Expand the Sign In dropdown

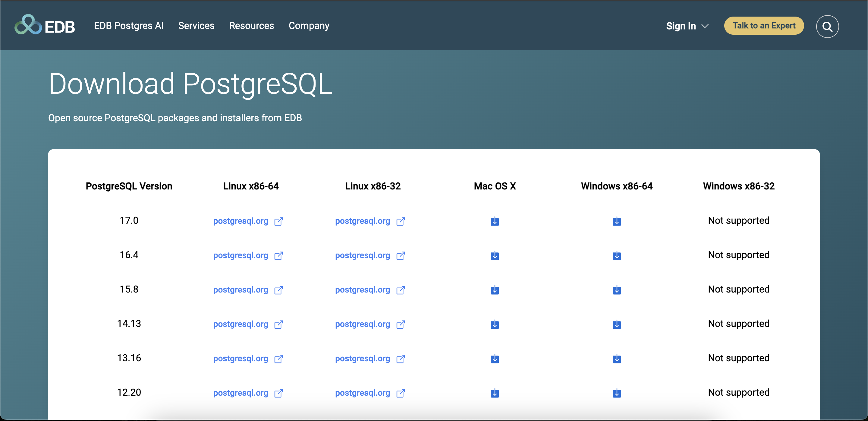click(687, 26)
